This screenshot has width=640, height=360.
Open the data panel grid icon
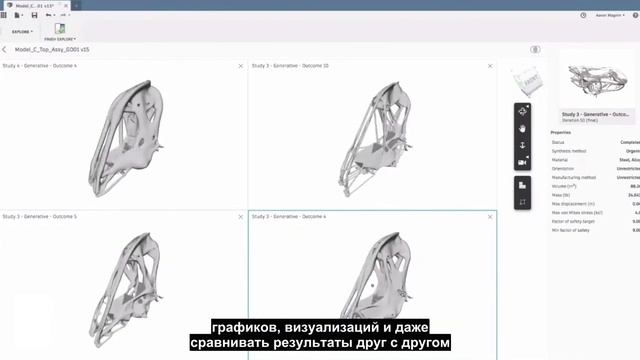click(3, 15)
